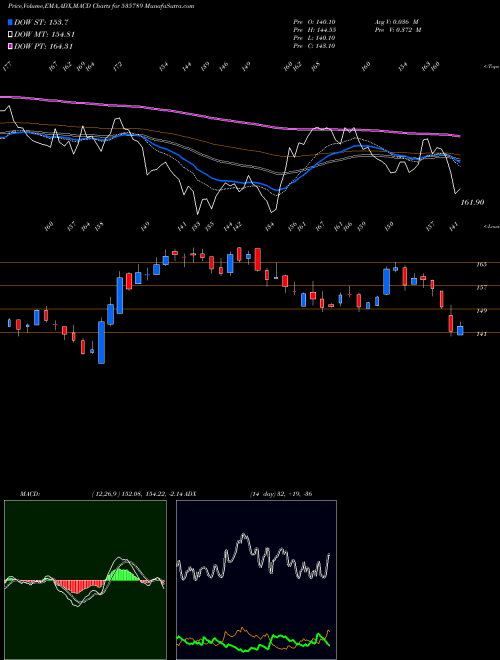Click the 141 price level axis label
Viewport: 500px width, 660px height.
tap(481, 334)
